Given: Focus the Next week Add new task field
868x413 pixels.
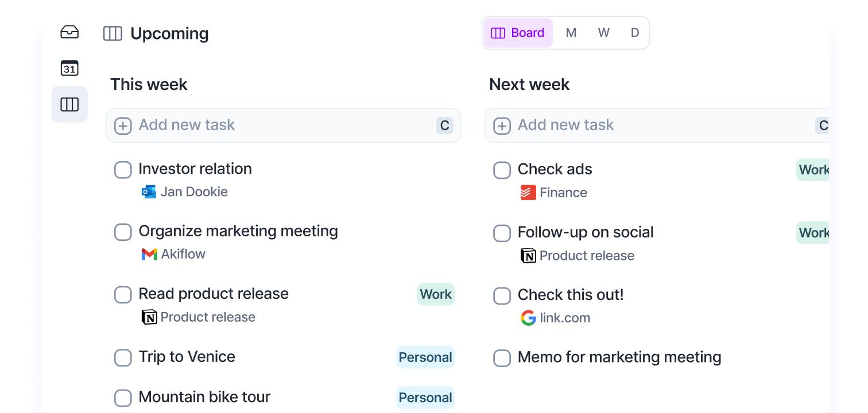Looking at the screenshot, I should [x=658, y=126].
